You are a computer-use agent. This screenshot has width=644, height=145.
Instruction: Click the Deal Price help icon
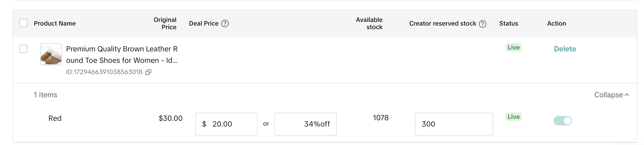[x=225, y=23]
